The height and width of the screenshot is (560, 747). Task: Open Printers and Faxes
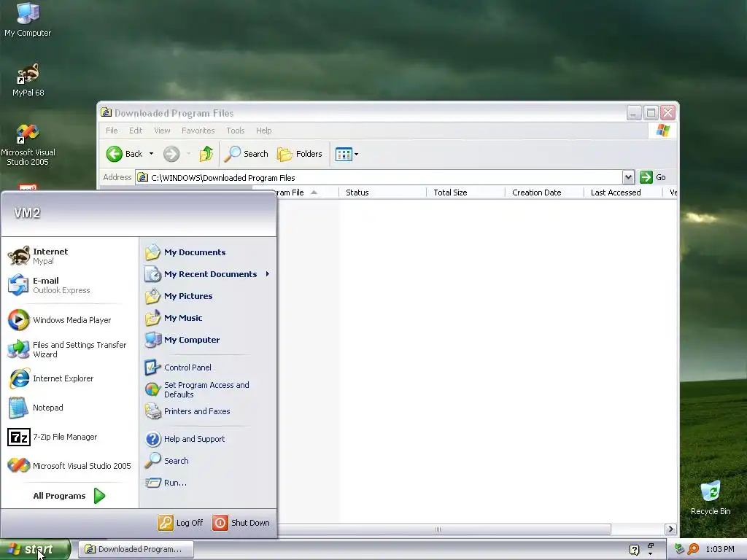[x=208, y=411]
